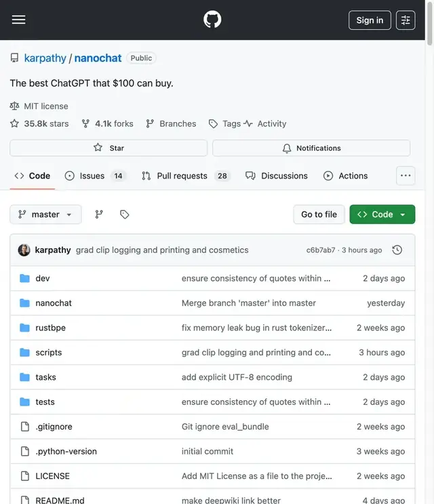Open the LICENSE file
434x504 pixels.
pos(52,476)
